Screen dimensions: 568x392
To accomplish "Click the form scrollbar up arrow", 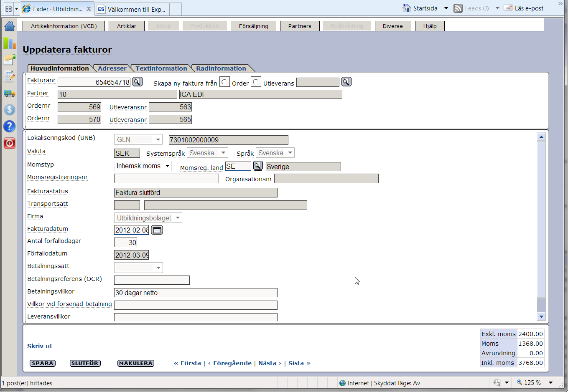I will point(541,137).
